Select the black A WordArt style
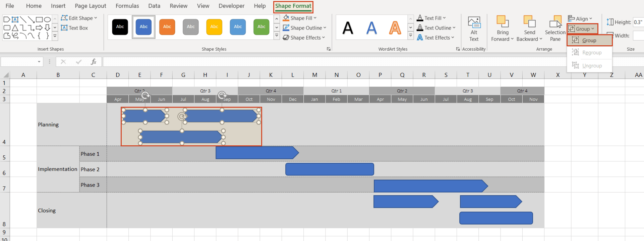Image resolution: width=644 pixels, height=241 pixels. point(348,28)
